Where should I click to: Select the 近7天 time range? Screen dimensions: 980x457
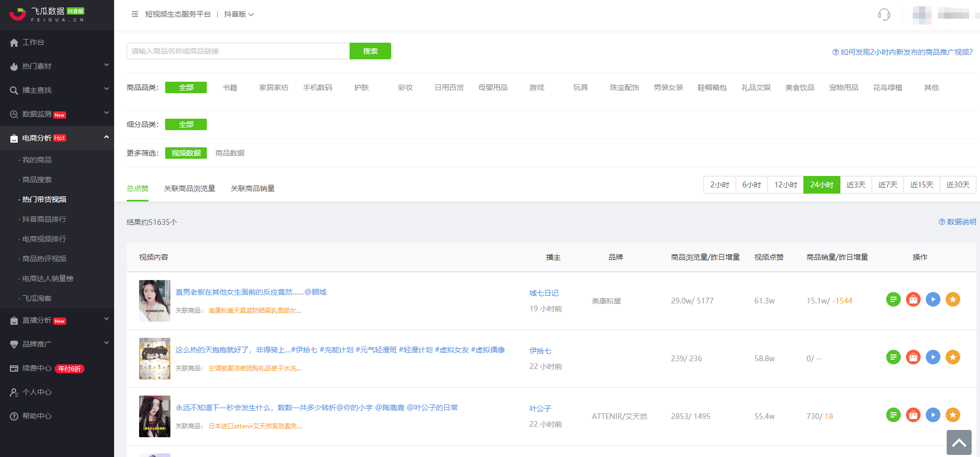coord(887,185)
